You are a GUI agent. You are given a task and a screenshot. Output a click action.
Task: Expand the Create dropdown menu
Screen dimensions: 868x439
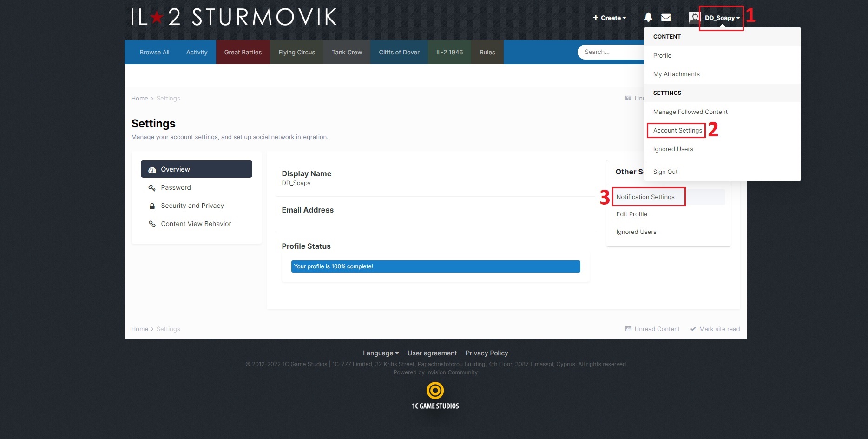pyautogui.click(x=609, y=18)
